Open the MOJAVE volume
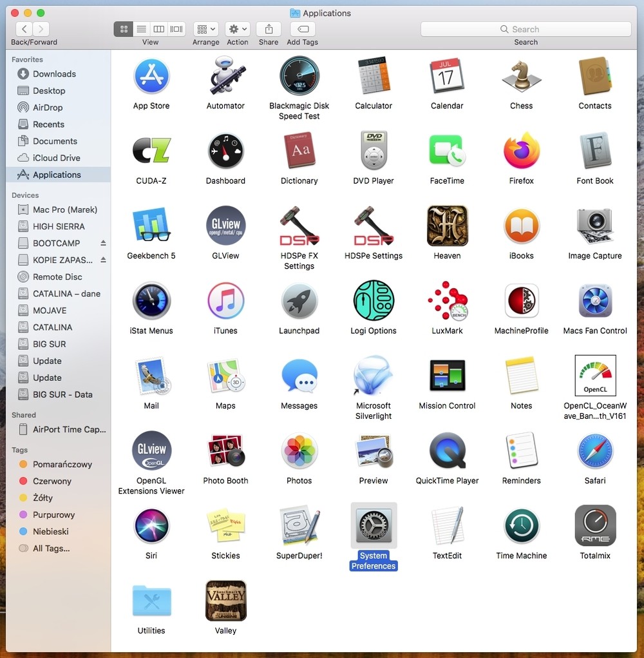Viewport: 644px width, 658px height. point(58,310)
